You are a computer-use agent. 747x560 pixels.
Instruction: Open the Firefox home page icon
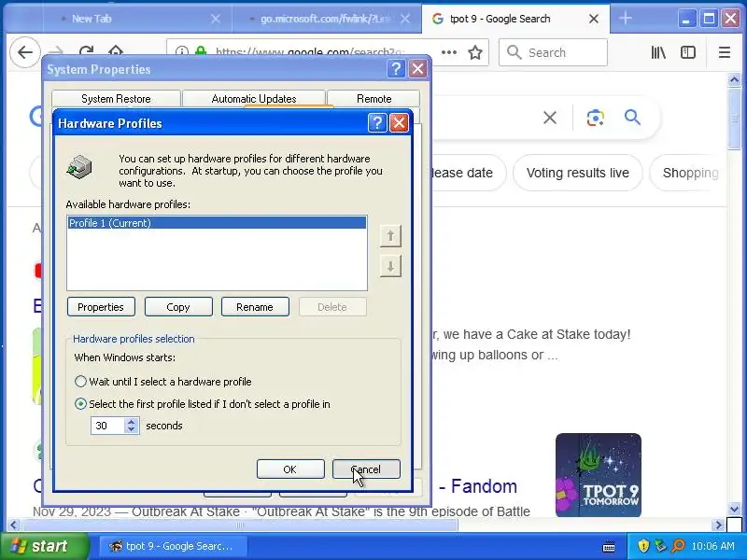(116, 51)
